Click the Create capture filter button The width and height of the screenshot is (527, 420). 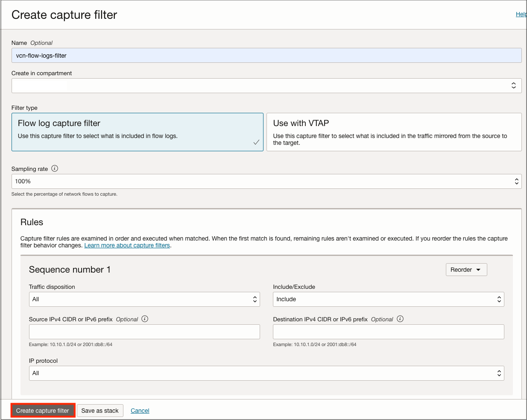[x=43, y=411]
